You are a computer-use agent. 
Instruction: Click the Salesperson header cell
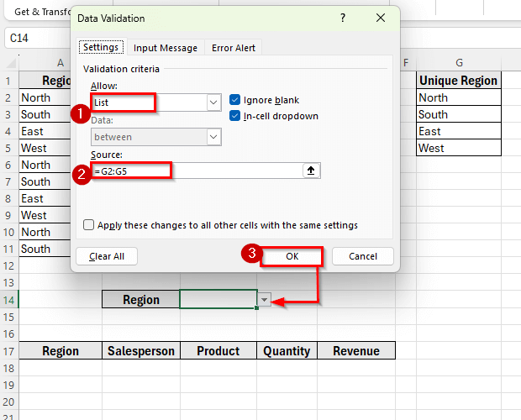pos(141,351)
